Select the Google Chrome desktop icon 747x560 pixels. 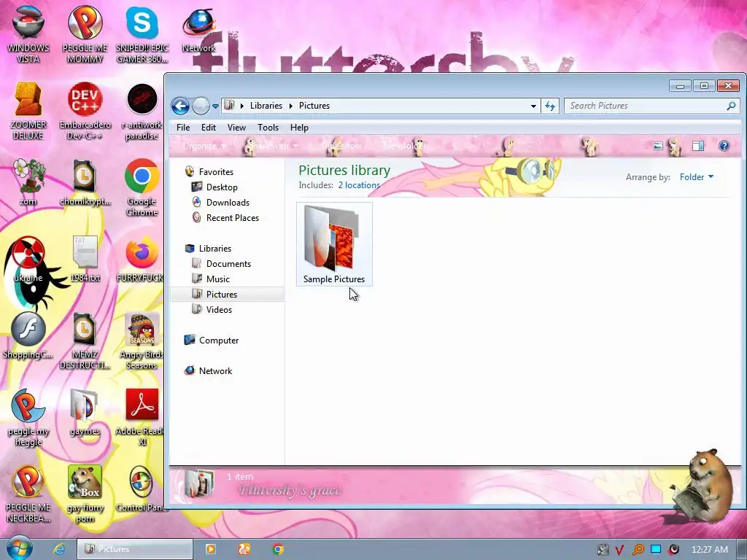142,187
